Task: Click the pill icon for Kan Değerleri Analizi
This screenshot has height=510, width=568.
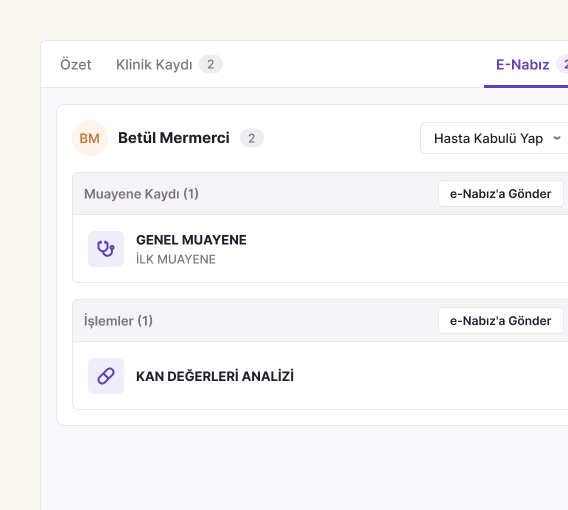Action: (106, 376)
